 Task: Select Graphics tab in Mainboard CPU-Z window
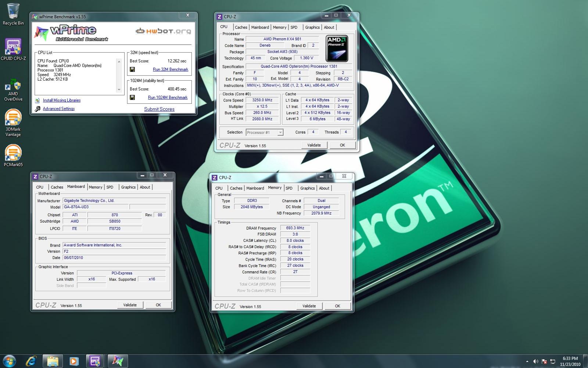coord(128,187)
